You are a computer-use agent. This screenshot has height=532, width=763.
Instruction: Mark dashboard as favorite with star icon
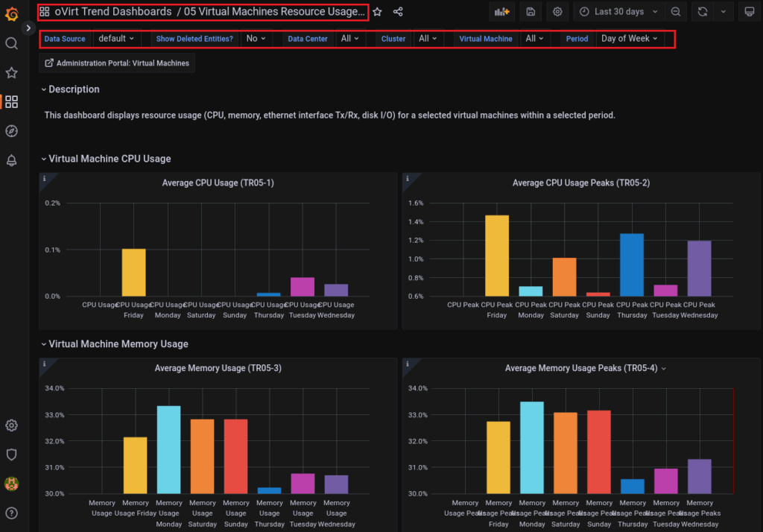(x=377, y=12)
